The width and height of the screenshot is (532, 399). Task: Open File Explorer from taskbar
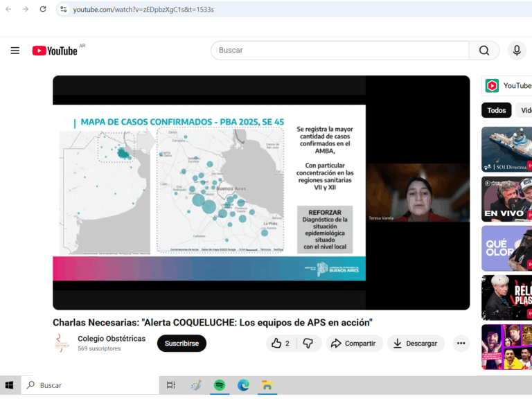(267, 385)
